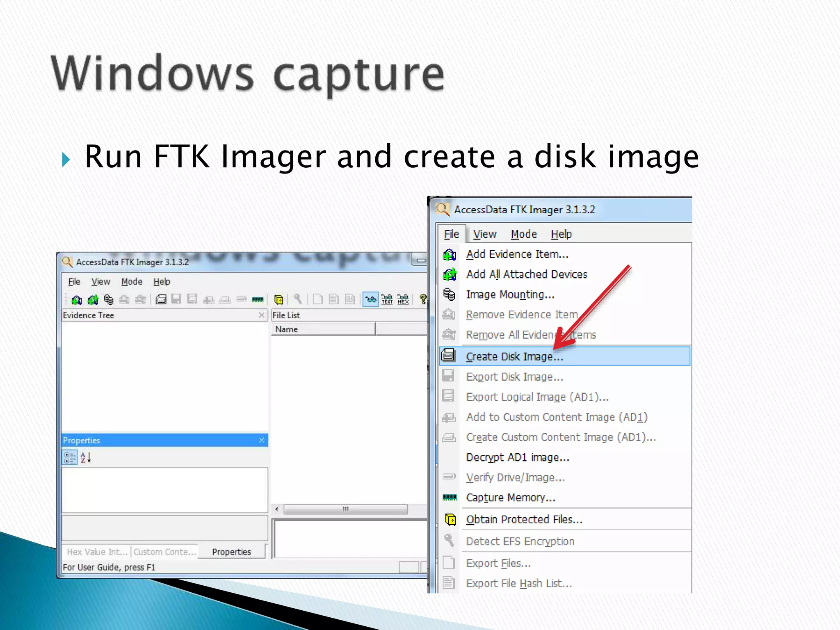840x630 pixels.
Task: Toggle alphabetical A-Z sort icon in Properties pane
Action: click(x=85, y=457)
